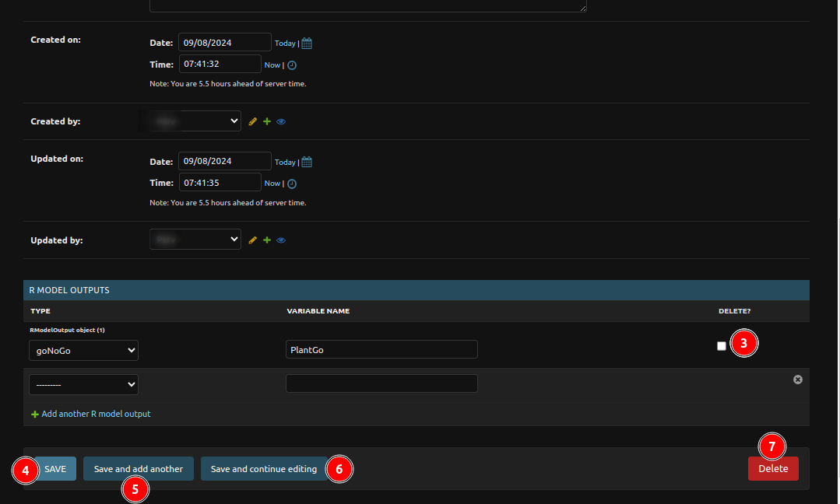
Task: Click the PlantGo variable name field
Action: 381,349
